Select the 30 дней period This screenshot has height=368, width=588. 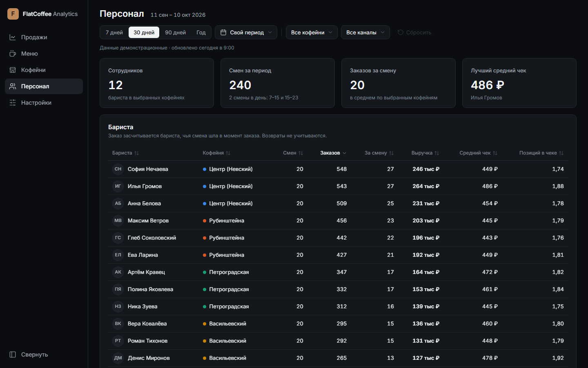pos(144,32)
